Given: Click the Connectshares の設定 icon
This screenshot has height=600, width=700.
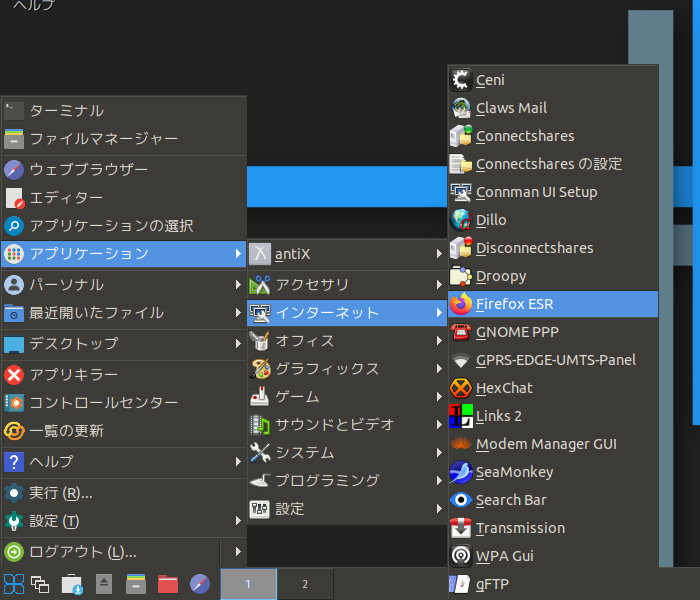Looking at the screenshot, I should [460, 164].
